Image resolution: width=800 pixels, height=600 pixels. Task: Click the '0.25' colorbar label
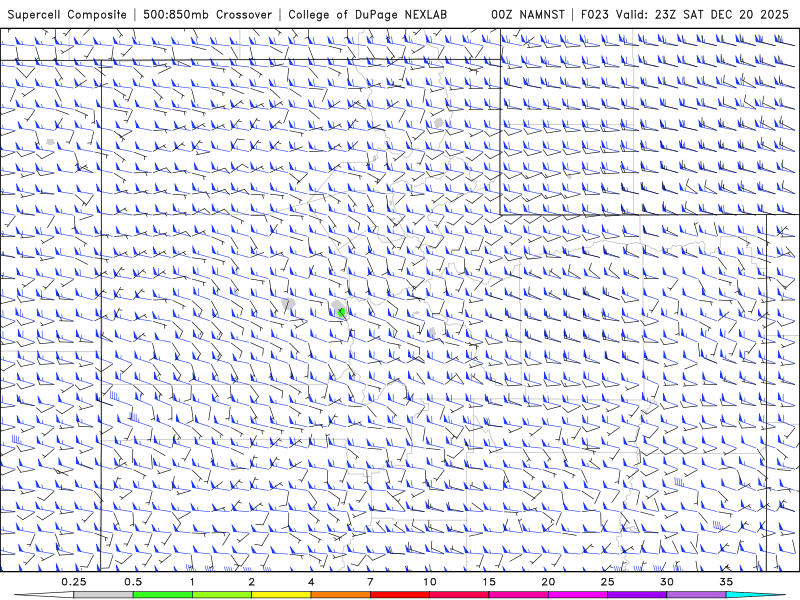73,582
